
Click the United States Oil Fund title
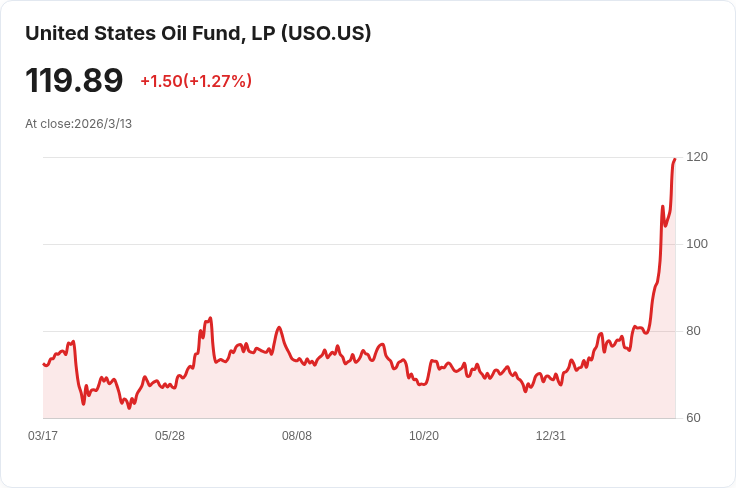point(198,33)
